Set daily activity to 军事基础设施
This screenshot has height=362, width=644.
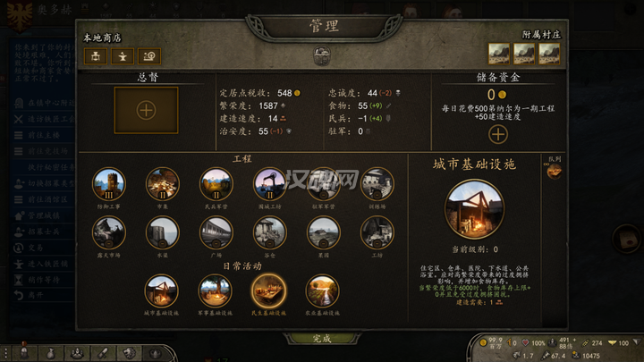215,291
